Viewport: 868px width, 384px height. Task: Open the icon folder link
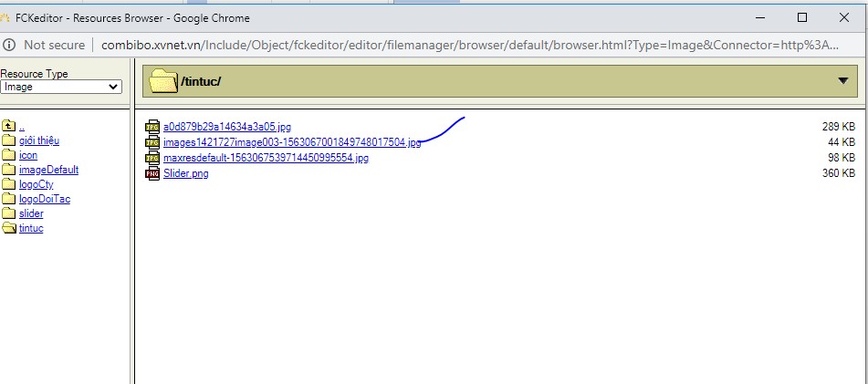(28, 155)
